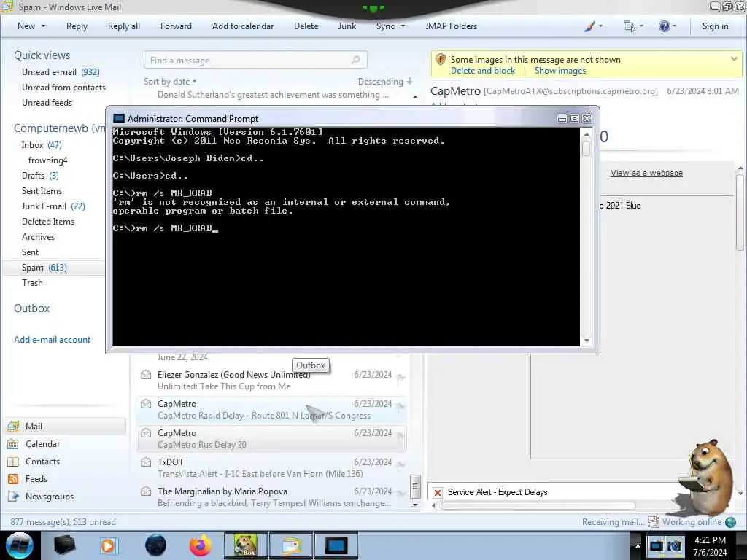Open View as a webpage link
Screen dimensions: 747x560
tap(646, 173)
